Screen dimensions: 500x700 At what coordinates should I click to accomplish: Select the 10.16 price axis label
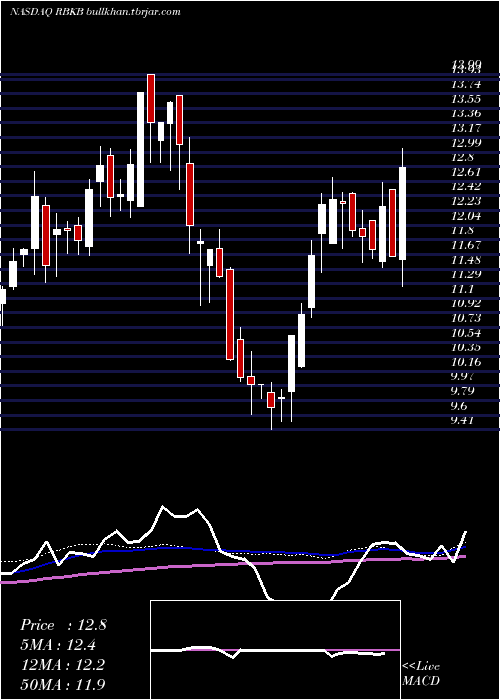[x=466, y=362]
